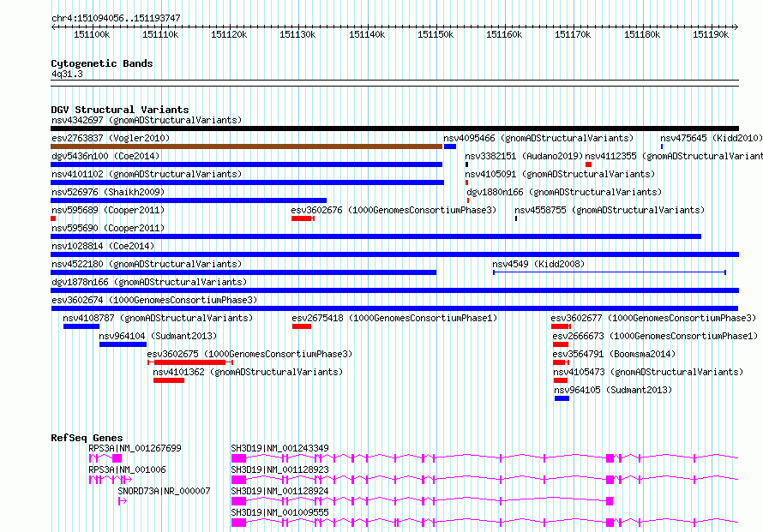Image resolution: width=763 pixels, height=532 pixels.
Task: Click nsv4105091 variant label
Action: (560, 174)
